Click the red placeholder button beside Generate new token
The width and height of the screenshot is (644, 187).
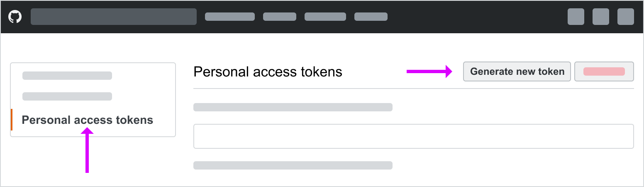point(604,71)
